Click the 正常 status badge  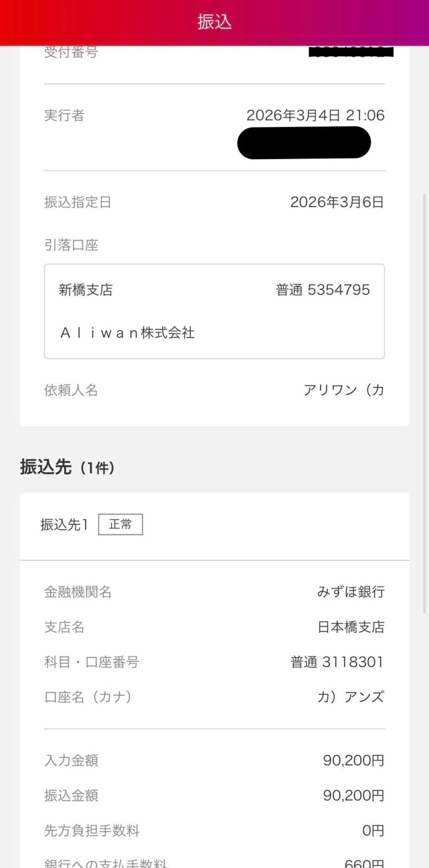point(120,524)
